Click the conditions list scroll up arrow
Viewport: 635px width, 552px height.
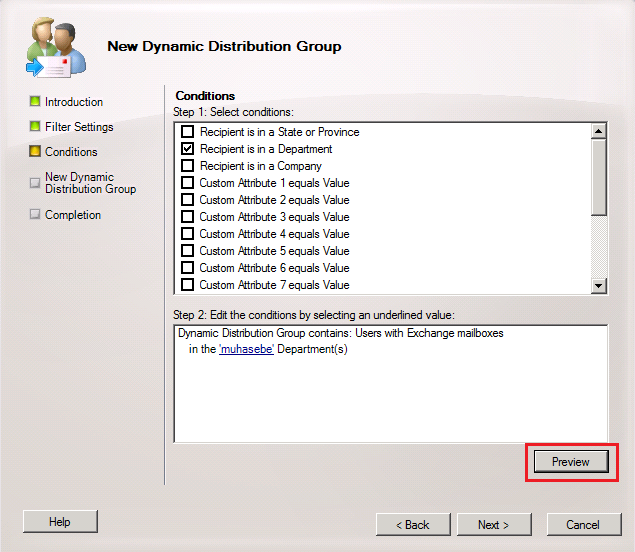(599, 131)
